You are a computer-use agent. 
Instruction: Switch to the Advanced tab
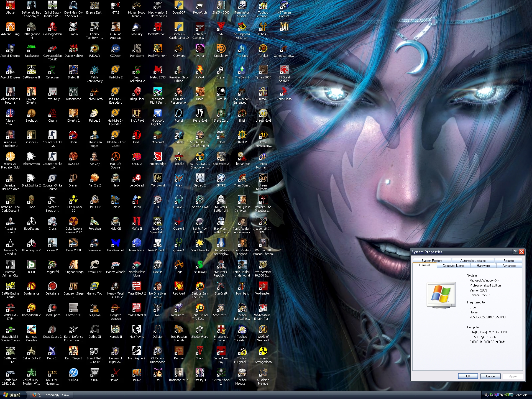(509, 266)
